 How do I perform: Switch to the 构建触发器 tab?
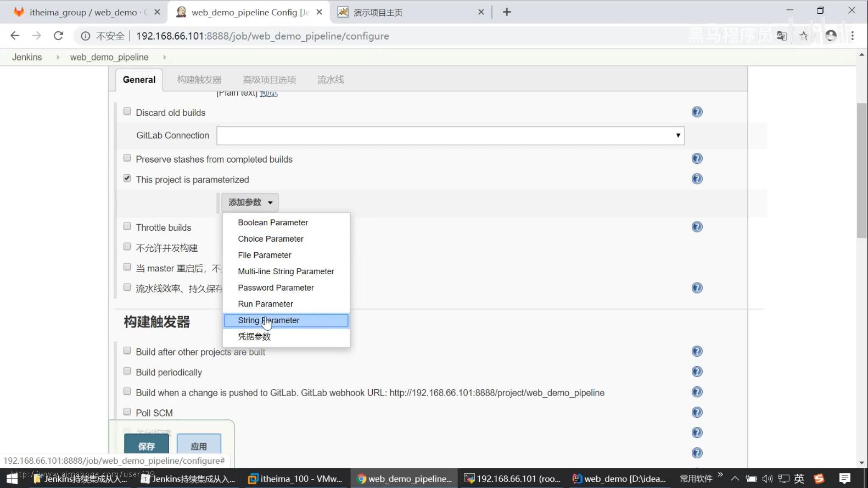[199, 80]
